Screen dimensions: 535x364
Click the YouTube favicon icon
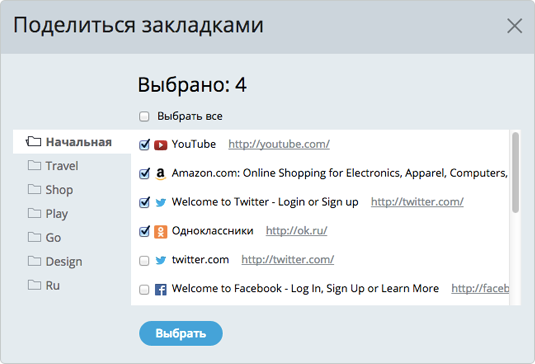pyautogui.click(x=160, y=145)
